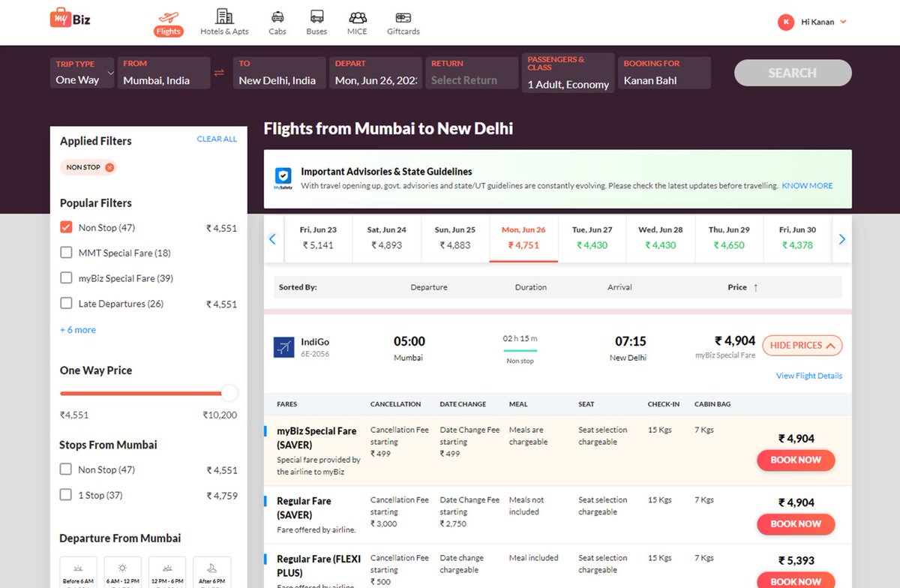Enable the MMT Special Fare filter
900x588 pixels.
coord(66,253)
